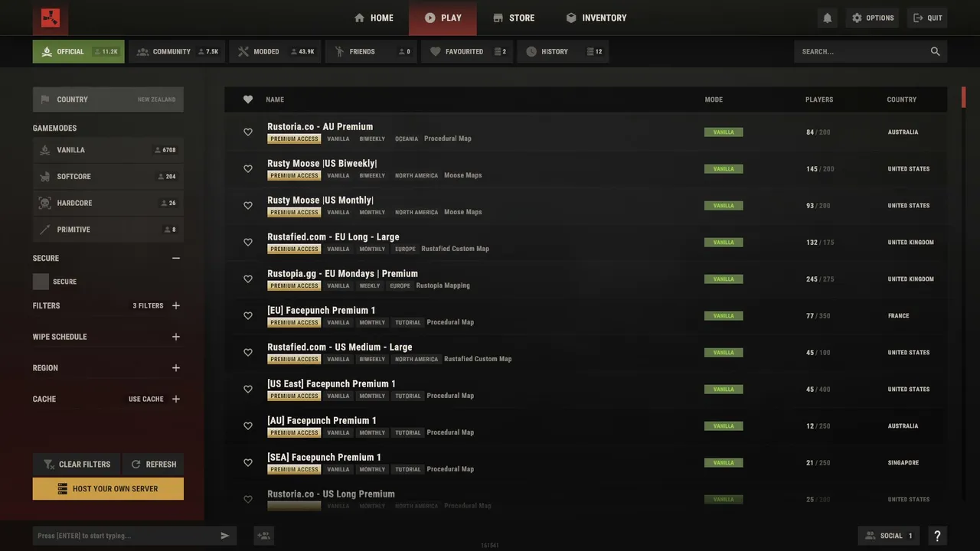This screenshot has height=551, width=980.
Task: Sort servers by Players column
Action: pos(819,99)
